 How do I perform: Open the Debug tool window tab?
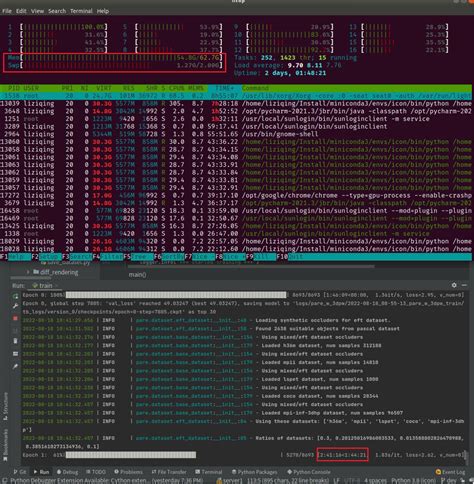coord(67,472)
